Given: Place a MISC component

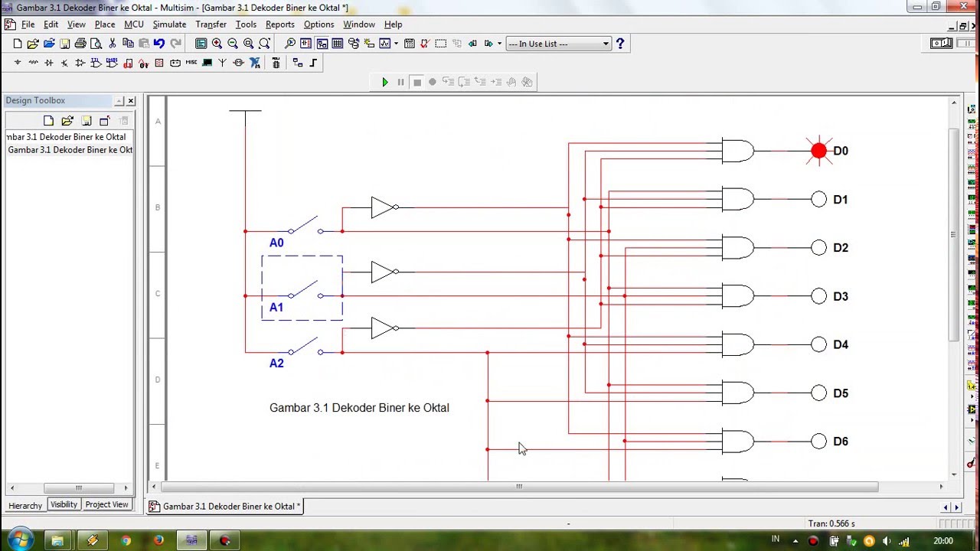Looking at the screenshot, I should pyautogui.click(x=191, y=63).
